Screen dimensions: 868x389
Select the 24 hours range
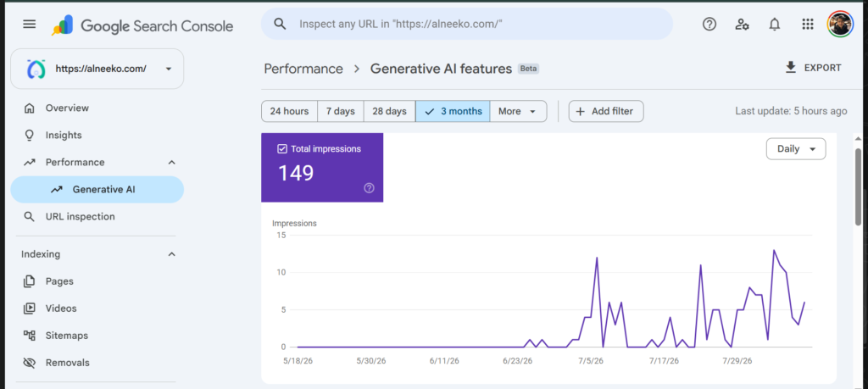point(290,111)
